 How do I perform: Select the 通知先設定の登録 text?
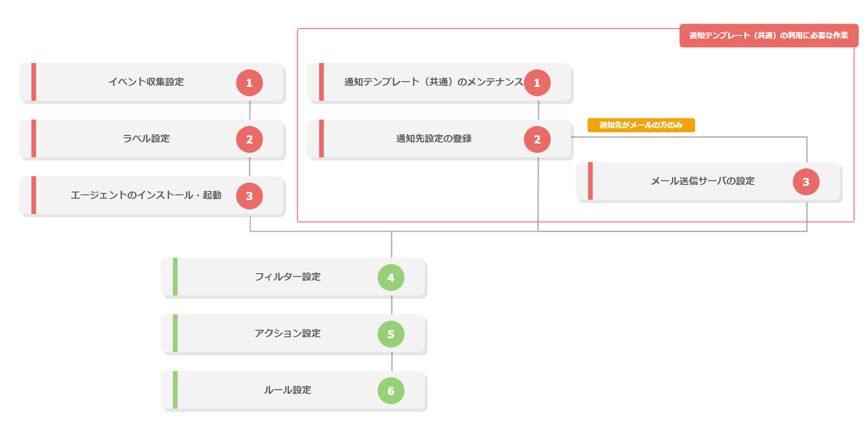pyautogui.click(x=434, y=139)
